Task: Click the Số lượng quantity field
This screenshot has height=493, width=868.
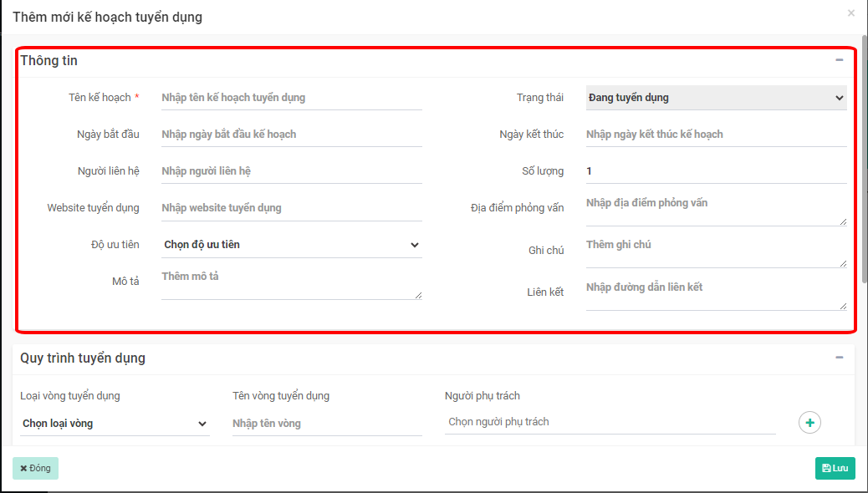Action: coord(716,171)
